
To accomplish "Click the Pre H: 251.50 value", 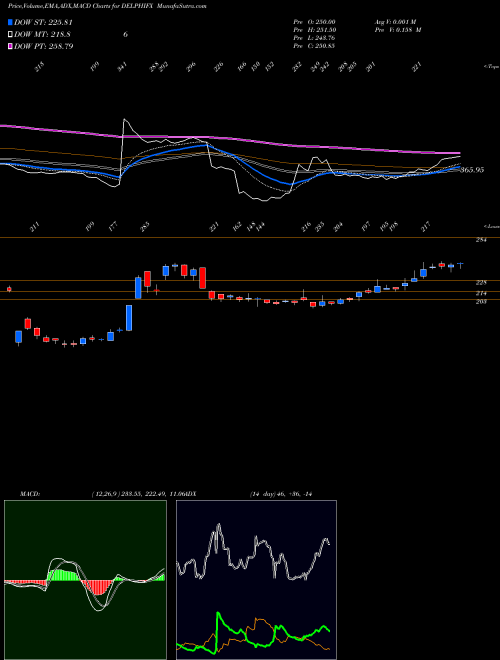I will coord(314,30).
